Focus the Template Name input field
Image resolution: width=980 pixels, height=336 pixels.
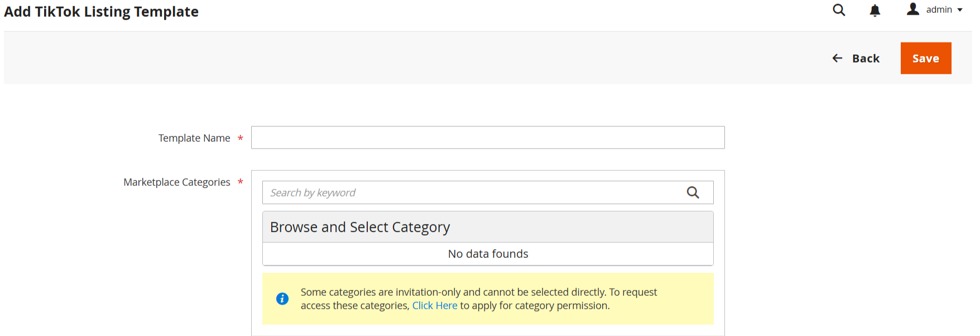tap(487, 137)
